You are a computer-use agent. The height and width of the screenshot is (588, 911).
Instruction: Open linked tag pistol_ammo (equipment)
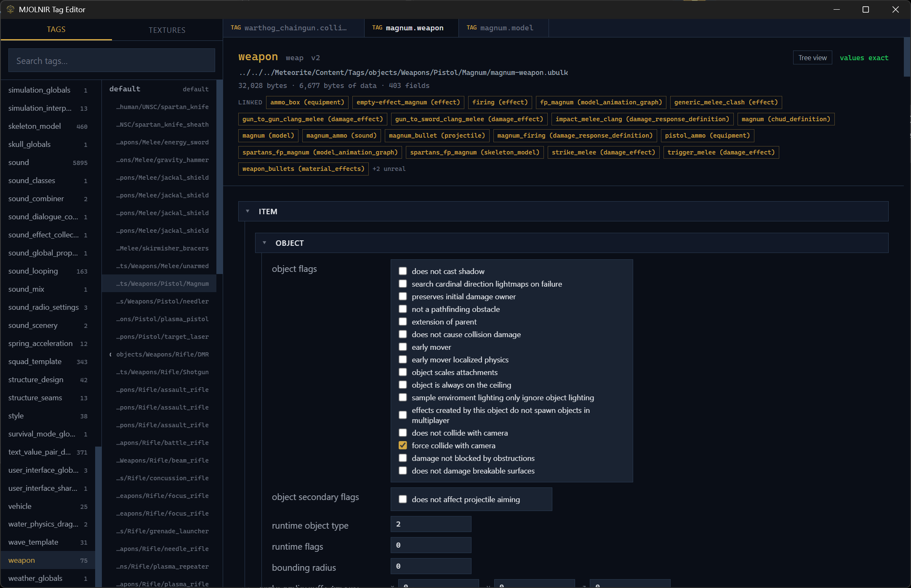coord(708,136)
